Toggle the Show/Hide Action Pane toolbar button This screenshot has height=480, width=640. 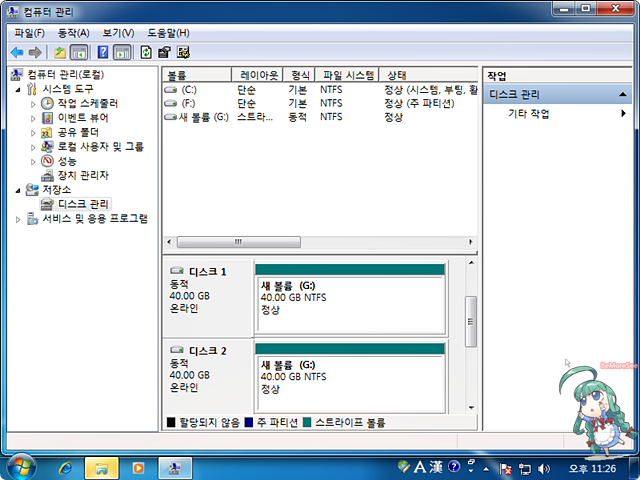coord(122,52)
